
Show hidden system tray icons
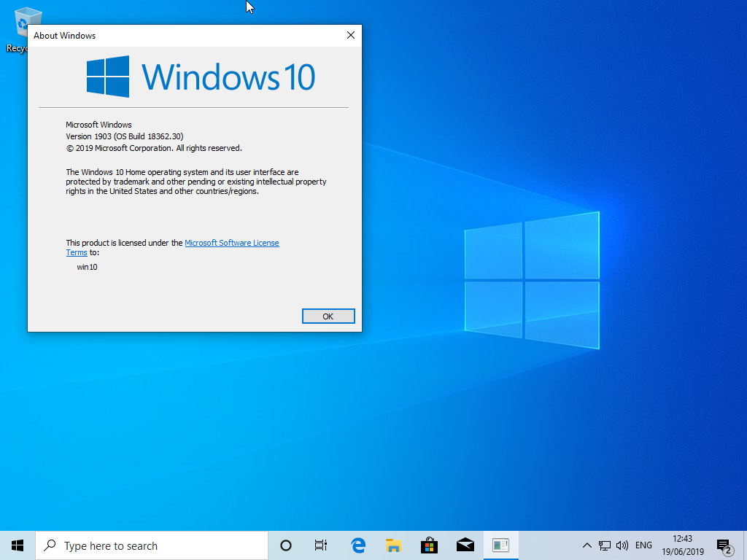[x=587, y=545]
